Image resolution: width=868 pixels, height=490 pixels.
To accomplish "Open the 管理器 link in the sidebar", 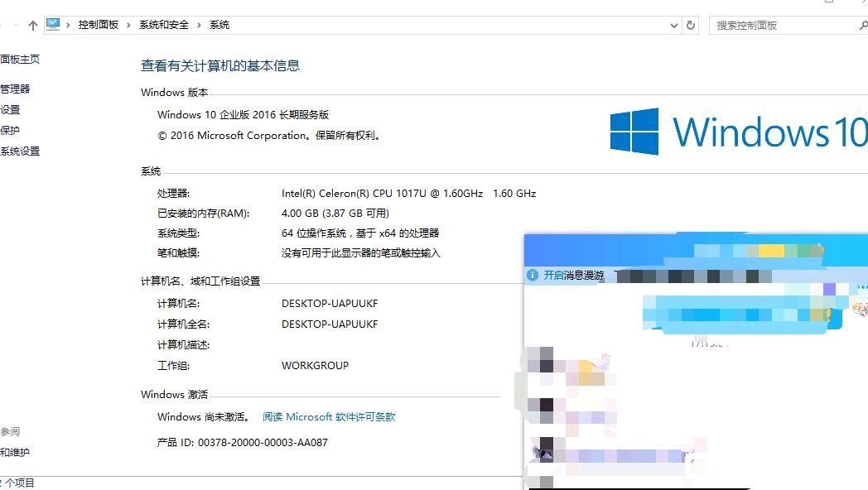I will (15, 89).
